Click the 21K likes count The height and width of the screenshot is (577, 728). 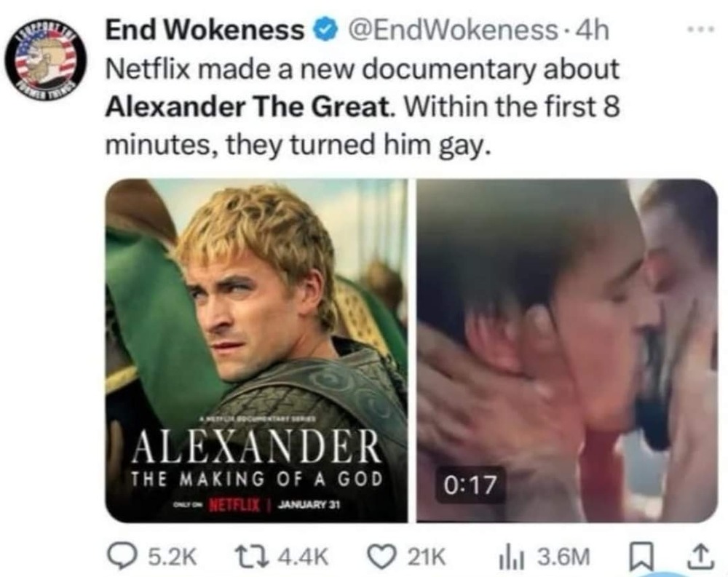[x=427, y=557]
